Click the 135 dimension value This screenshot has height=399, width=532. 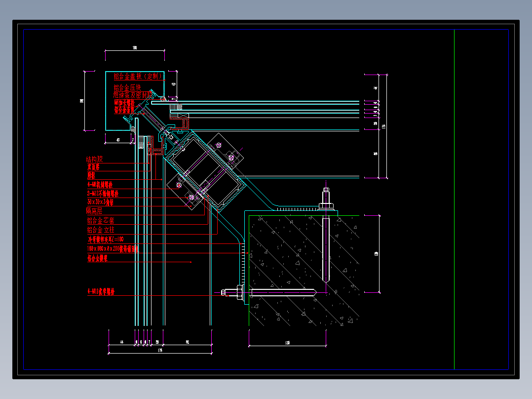pos(287,343)
